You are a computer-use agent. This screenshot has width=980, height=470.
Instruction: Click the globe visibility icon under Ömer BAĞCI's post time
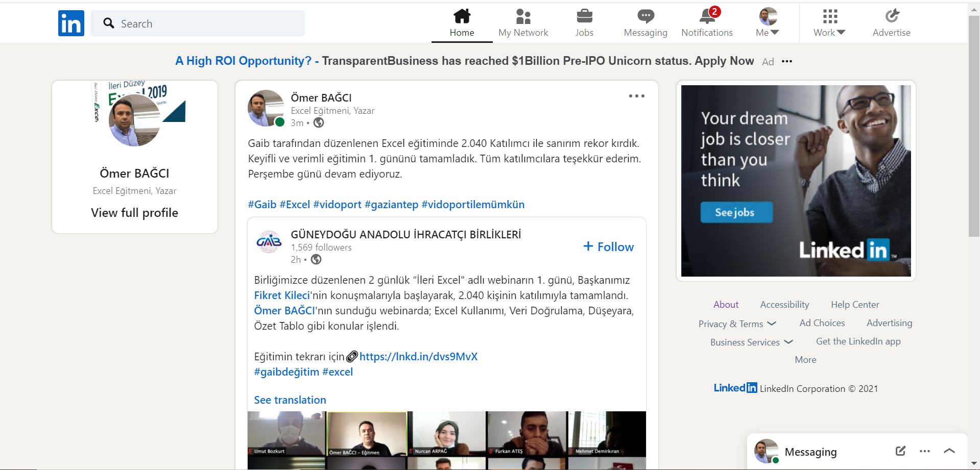coord(319,122)
